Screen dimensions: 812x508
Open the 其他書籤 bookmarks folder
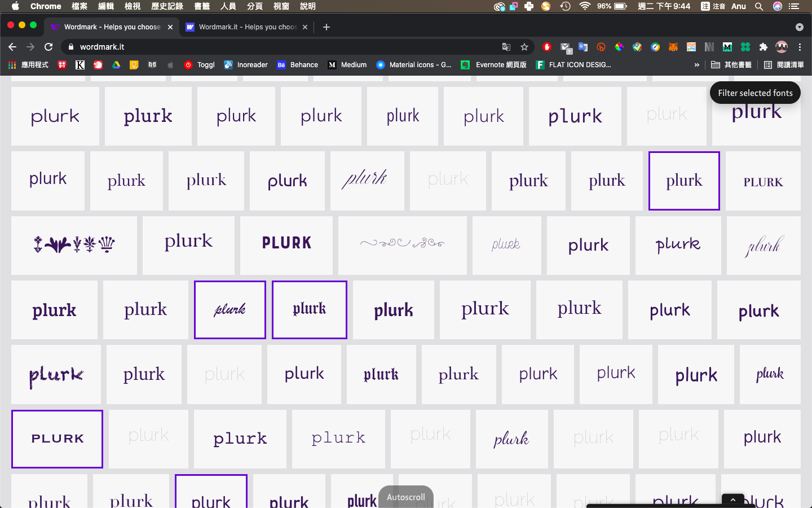pos(731,65)
